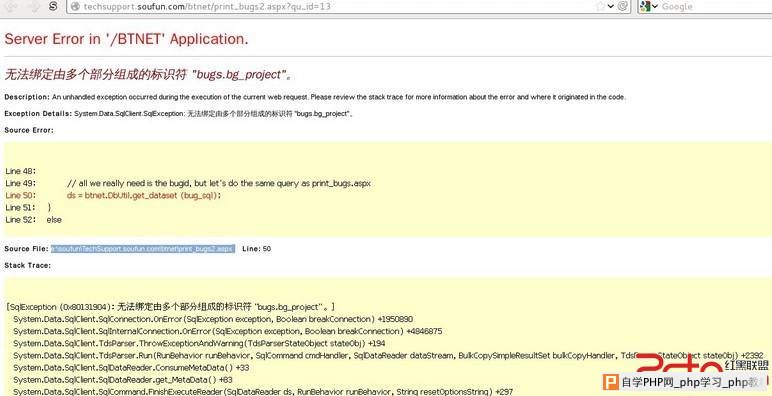Click the TdsParser.Run(RunBehavior runBehavior stack line
The width and height of the screenshot is (772, 396).
point(388,356)
